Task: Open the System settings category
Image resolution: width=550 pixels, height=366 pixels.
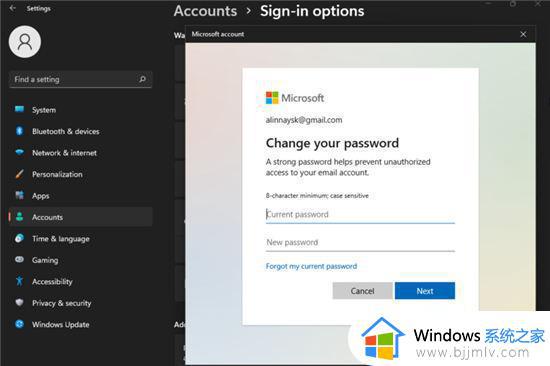Action: (81, 110)
